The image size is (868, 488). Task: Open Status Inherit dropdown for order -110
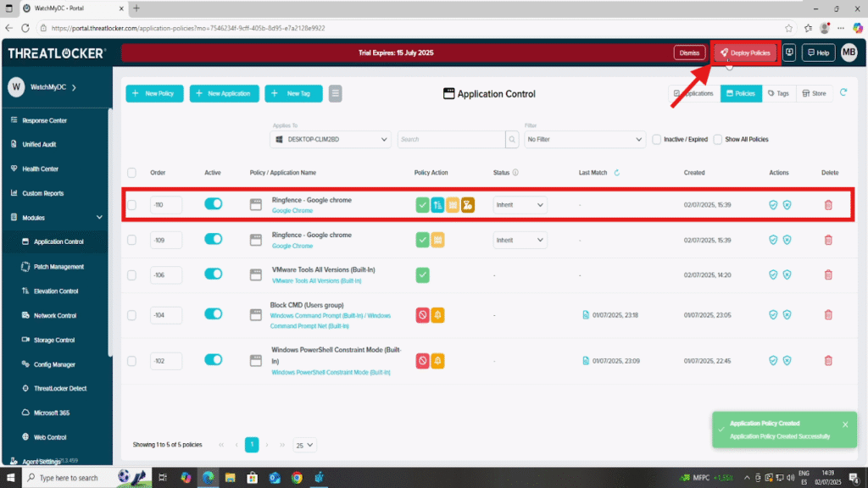(520, 205)
